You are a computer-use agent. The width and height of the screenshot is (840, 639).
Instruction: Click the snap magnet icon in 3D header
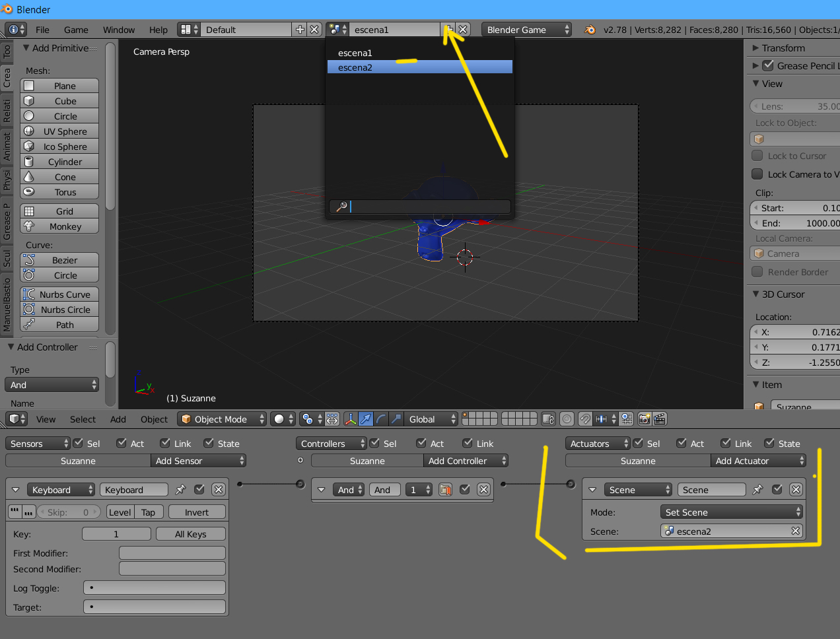[x=585, y=419]
